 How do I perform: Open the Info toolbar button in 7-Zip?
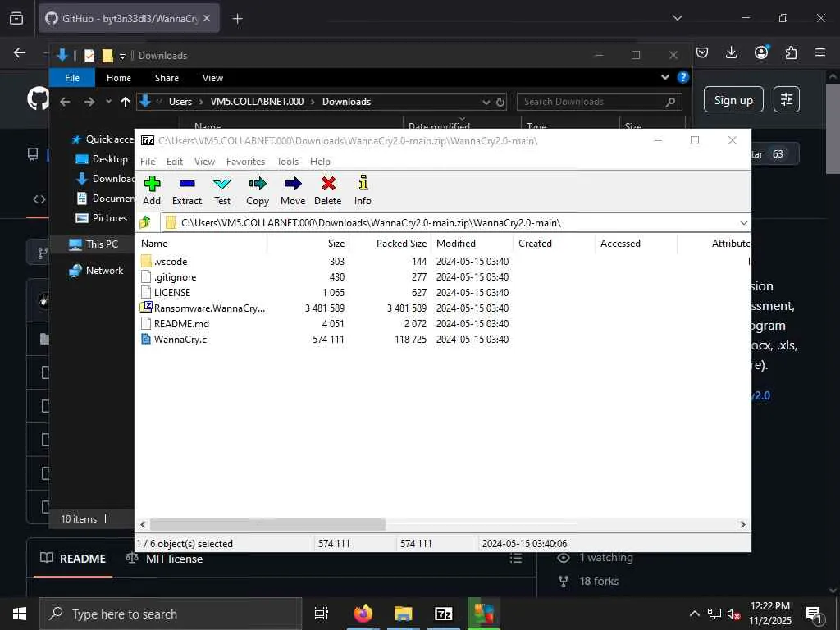point(363,190)
